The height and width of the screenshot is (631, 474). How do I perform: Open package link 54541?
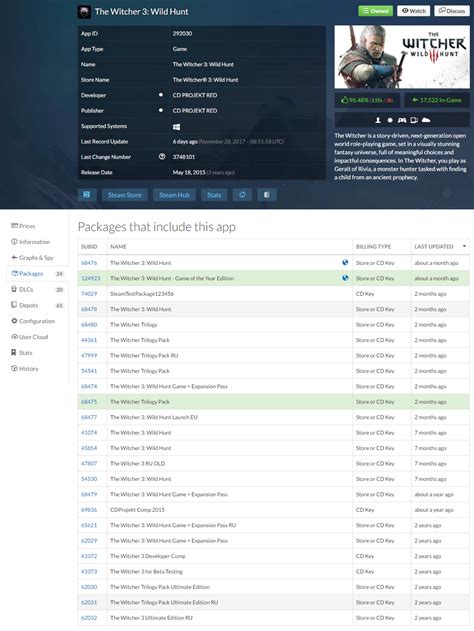point(89,371)
